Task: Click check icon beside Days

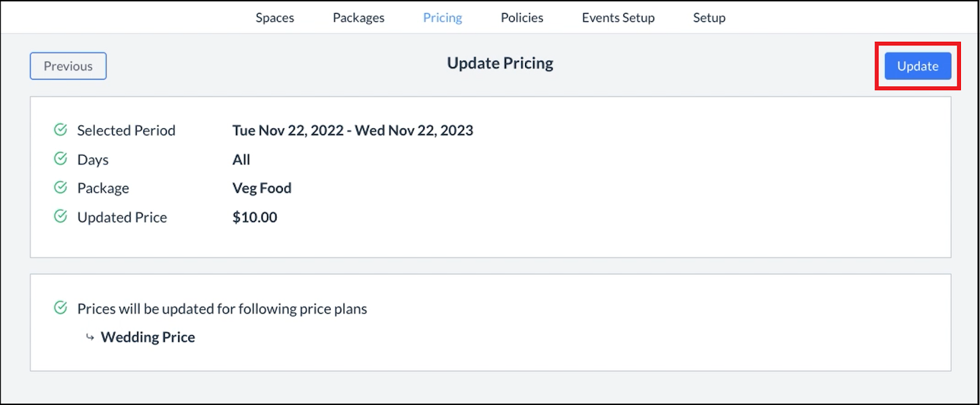Action: point(61,159)
